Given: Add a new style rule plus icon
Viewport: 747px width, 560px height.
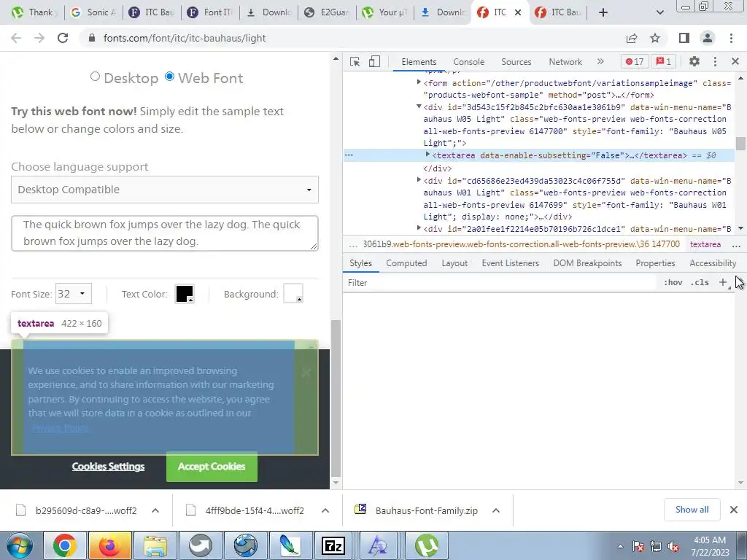Looking at the screenshot, I should (723, 282).
